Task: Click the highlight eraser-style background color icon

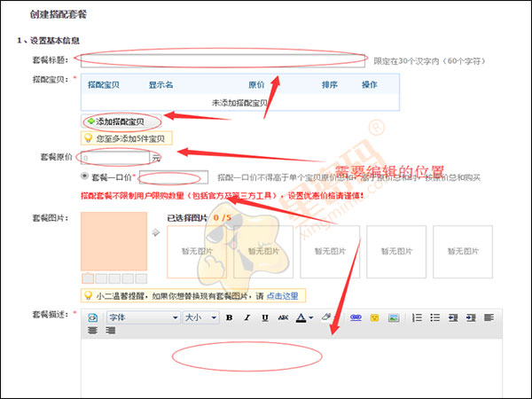Action: (x=326, y=317)
